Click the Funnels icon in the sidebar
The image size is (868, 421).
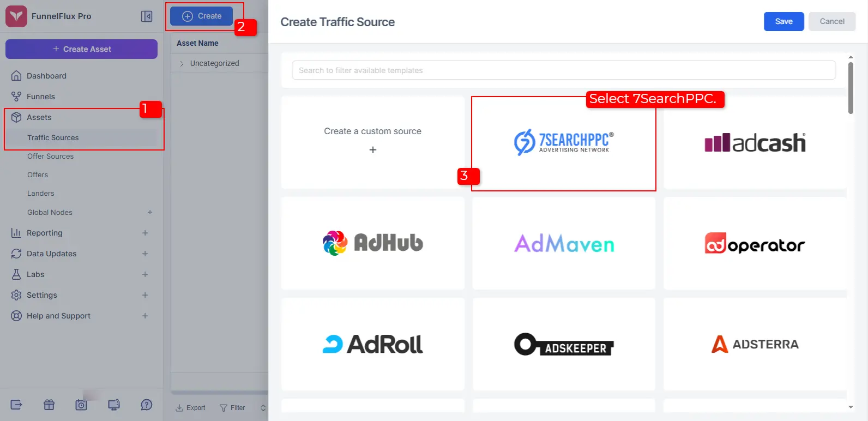pos(16,97)
